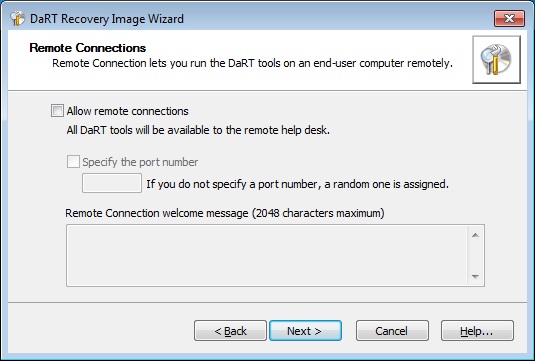Open the Help button

477,331
